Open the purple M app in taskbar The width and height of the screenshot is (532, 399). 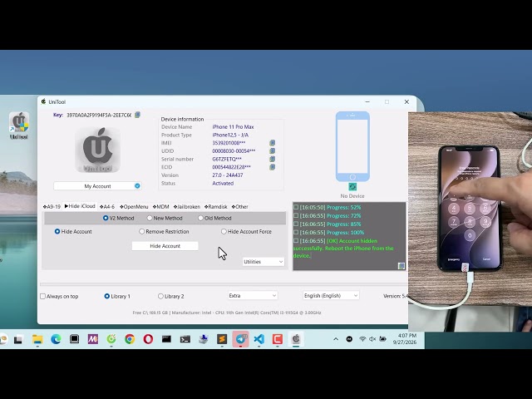click(92, 339)
